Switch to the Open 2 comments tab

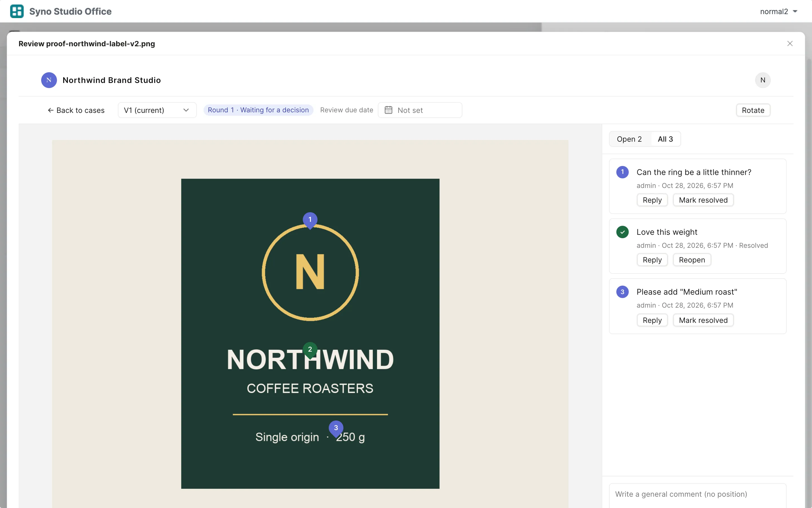[629, 139]
